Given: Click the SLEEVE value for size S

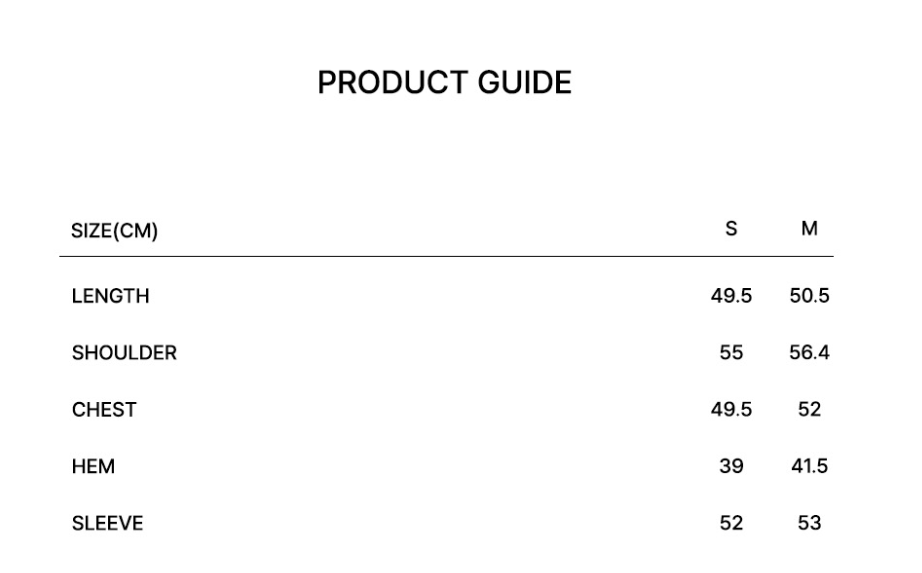Looking at the screenshot, I should (x=731, y=524).
